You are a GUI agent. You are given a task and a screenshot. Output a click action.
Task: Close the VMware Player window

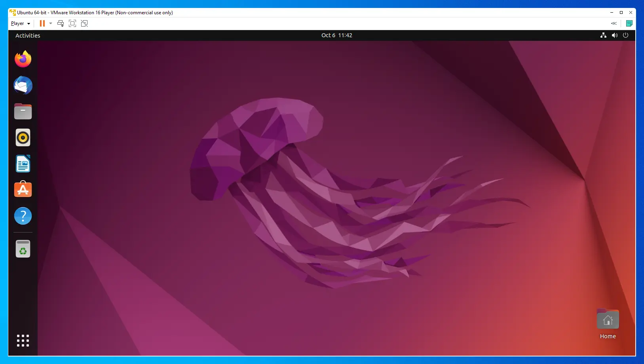click(x=631, y=13)
